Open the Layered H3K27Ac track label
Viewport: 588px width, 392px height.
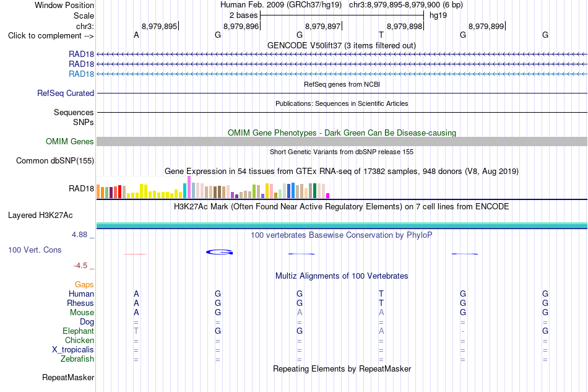pyautogui.click(x=40, y=216)
